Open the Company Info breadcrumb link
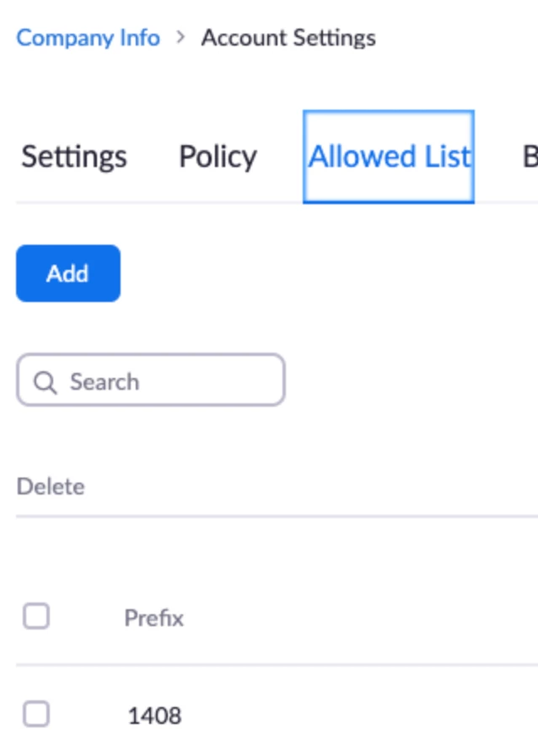The image size is (538, 756). (x=89, y=38)
